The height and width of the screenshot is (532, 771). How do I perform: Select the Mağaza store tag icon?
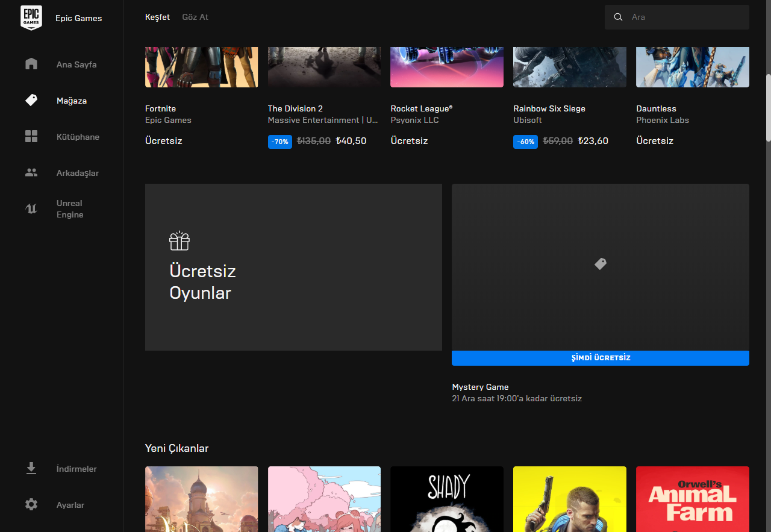(31, 100)
